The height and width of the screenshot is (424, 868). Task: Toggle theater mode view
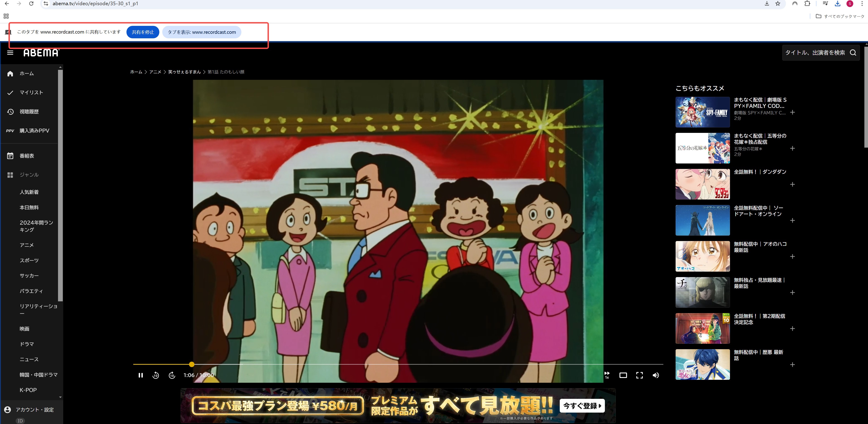623,375
